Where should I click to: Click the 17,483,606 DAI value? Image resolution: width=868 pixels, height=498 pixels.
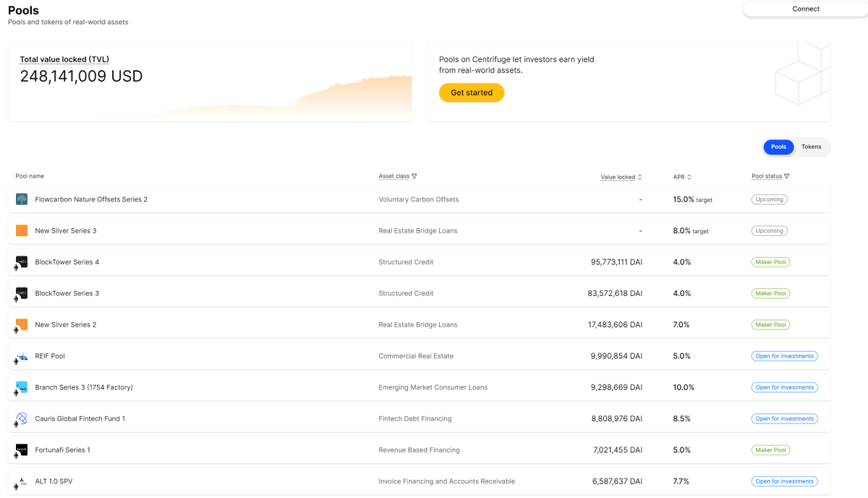pyautogui.click(x=616, y=325)
